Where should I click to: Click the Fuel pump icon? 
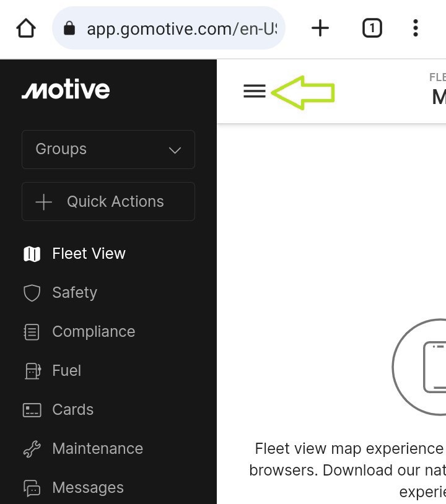click(33, 371)
